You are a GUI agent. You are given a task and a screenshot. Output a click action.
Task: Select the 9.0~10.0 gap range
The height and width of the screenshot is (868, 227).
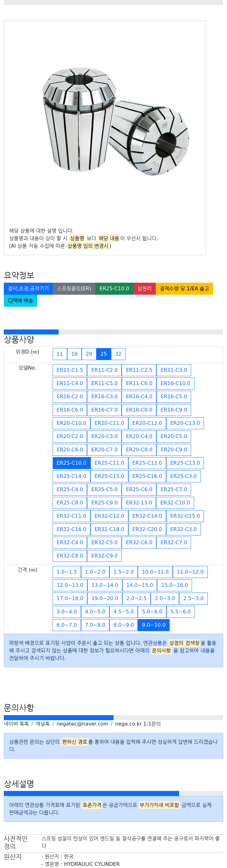(x=154, y=625)
